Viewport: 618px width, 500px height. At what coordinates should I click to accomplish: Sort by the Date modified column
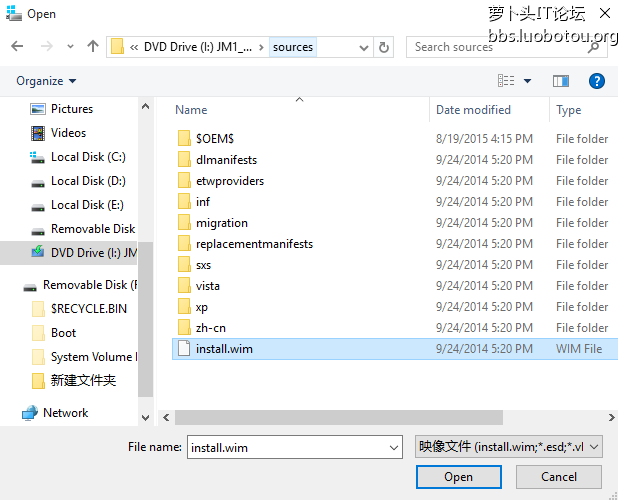473,110
